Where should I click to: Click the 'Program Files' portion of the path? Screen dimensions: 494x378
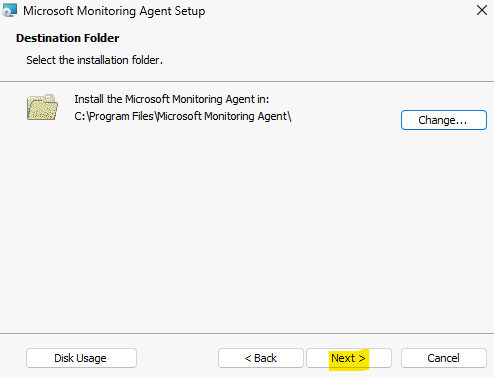(x=121, y=117)
